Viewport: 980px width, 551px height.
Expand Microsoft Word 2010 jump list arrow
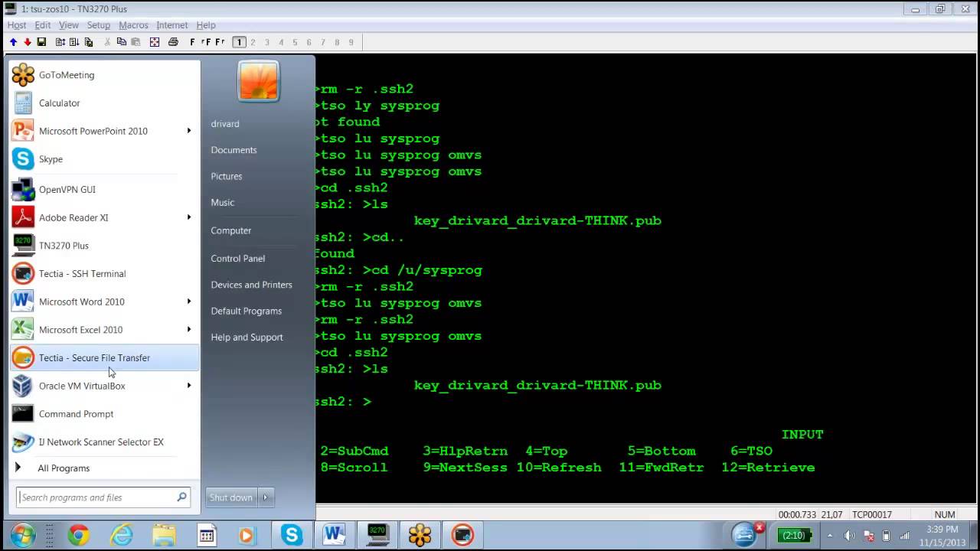(188, 302)
